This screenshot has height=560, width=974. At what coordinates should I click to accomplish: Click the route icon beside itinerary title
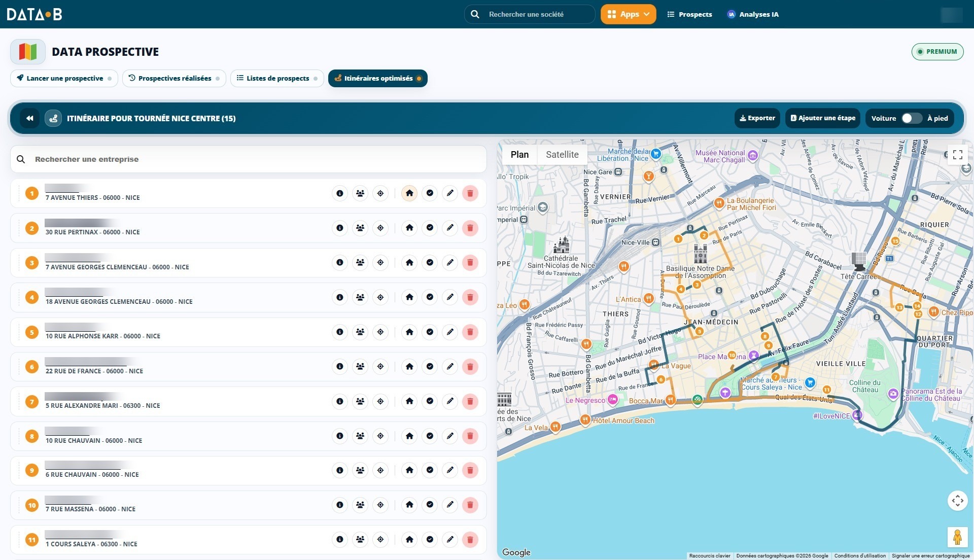[x=53, y=118]
